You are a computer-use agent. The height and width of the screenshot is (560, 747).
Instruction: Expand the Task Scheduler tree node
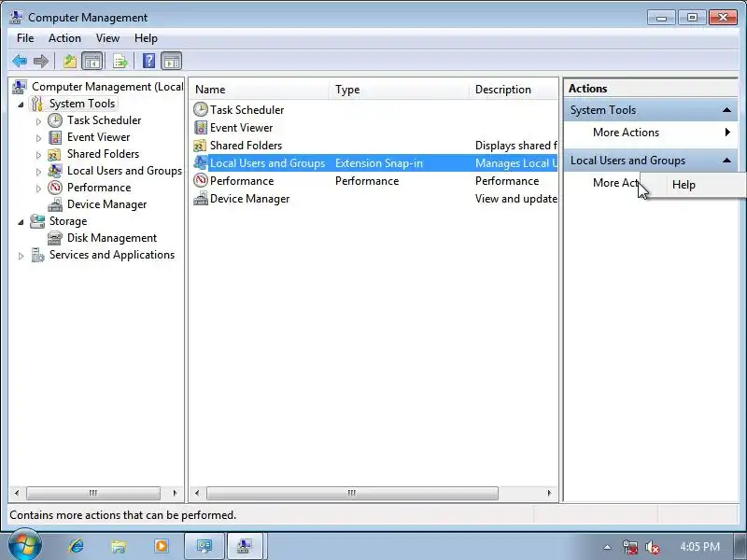click(38, 121)
